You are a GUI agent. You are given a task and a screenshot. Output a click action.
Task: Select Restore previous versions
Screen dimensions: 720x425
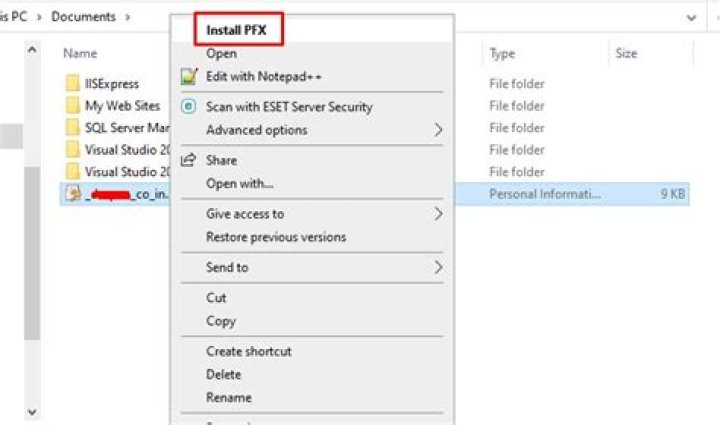coord(276,238)
